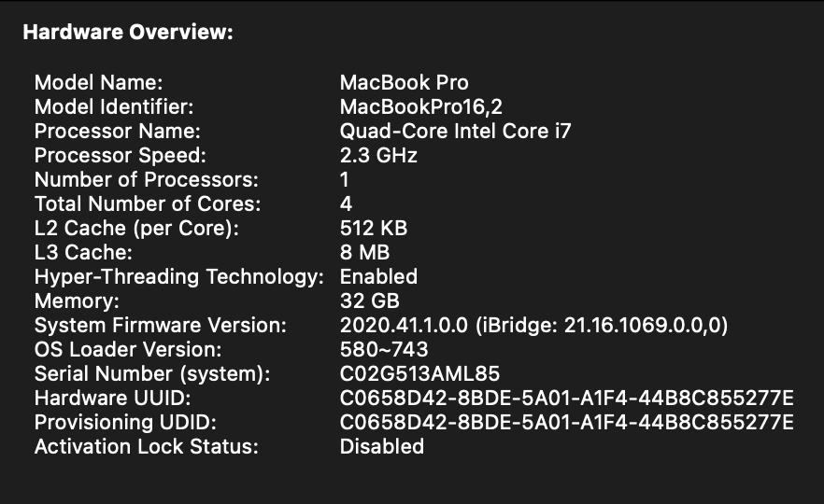Select the Hardware UUID value
This screenshot has height=504, width=824.
point(567,398)
